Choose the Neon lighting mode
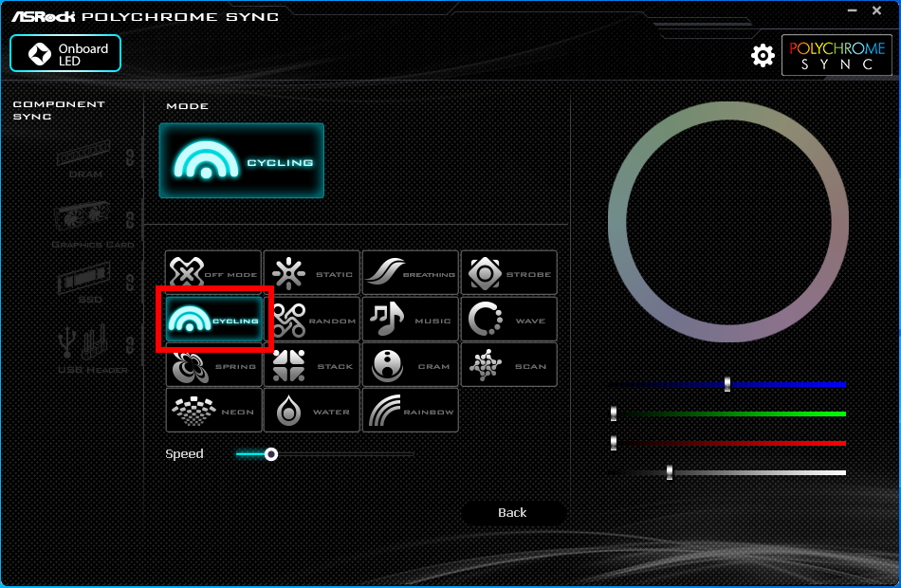The height and width of the screenshot is (588, 901). coord(213,411)
